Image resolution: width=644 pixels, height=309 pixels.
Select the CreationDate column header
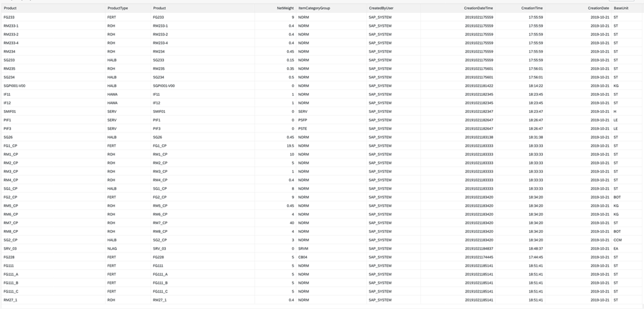coord(598,8)
